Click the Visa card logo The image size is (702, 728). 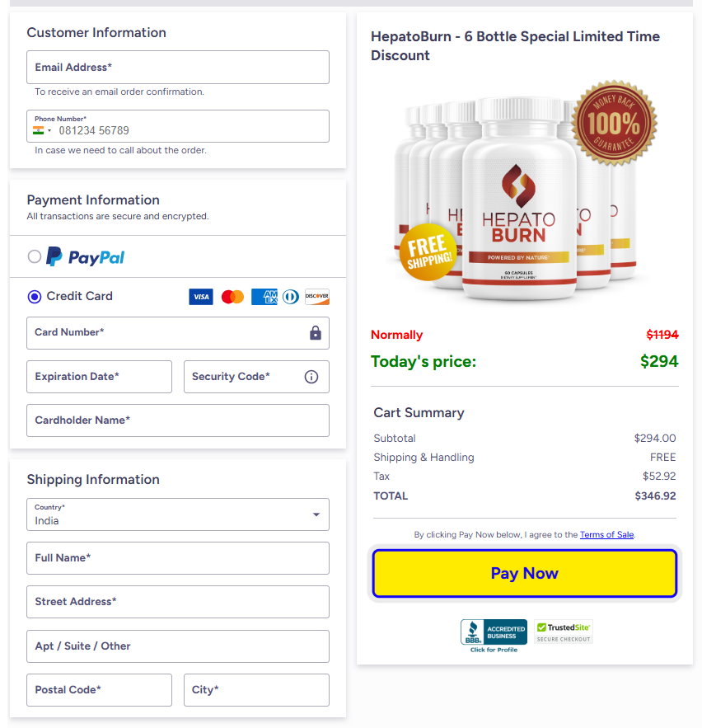[200, 296]
